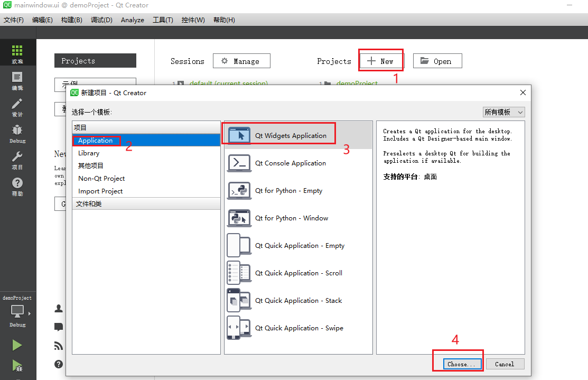Click the Cancel button
This screenshot has width=588, height=380.
(x=505, y=364)
